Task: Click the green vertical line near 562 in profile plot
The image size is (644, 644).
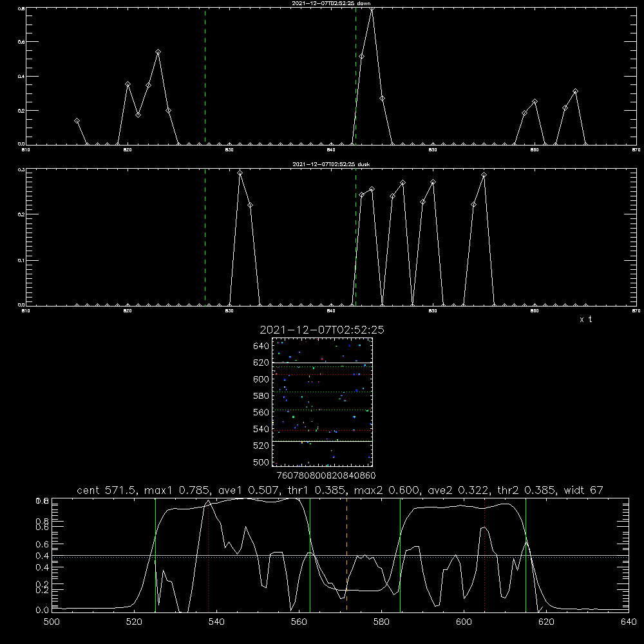Action: pos(310,554)
